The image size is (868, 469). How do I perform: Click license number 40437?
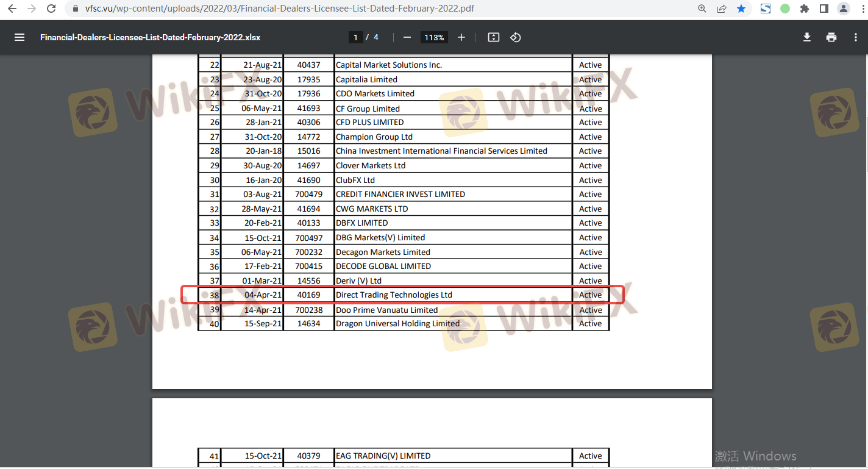(x=308, y=65)
